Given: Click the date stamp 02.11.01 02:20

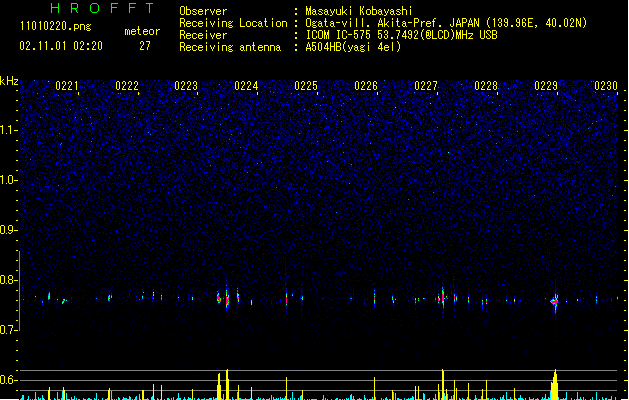Looking at the screenshot, I should (61, 46).
